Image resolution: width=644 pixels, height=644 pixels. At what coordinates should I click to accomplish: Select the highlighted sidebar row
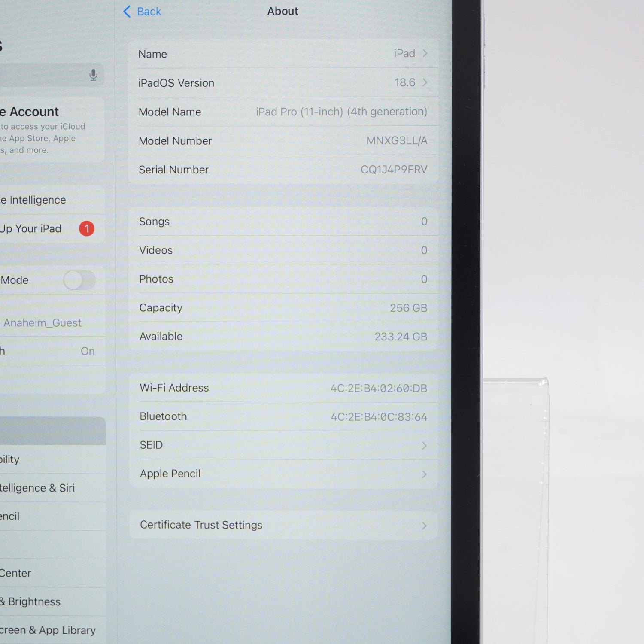click(x=52, y=431)
